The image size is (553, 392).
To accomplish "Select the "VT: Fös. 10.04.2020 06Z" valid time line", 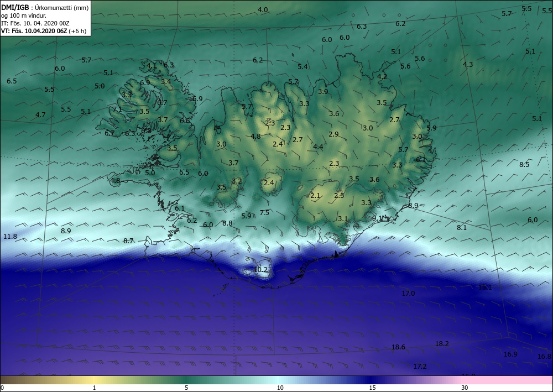I will point(34,30).
